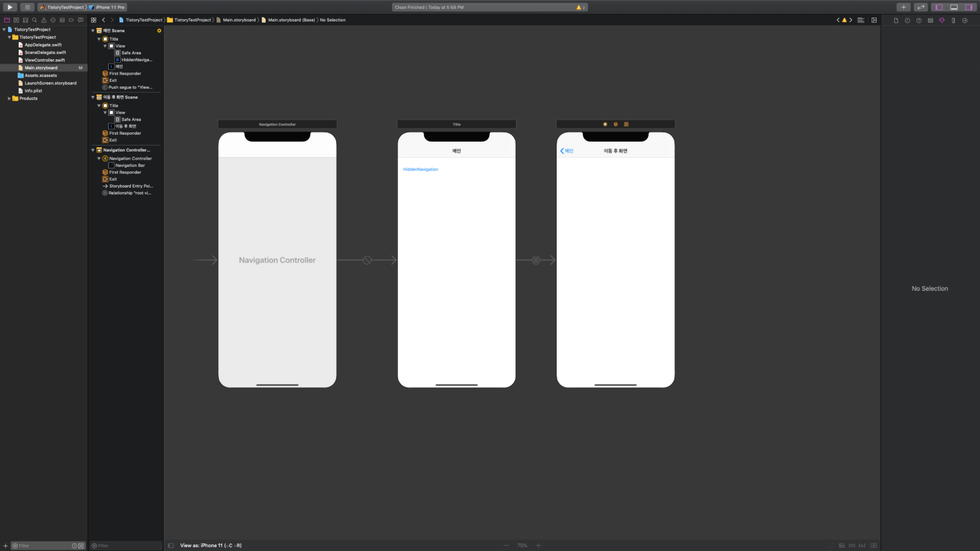Open the Connections inspector arrow icon
The height and width of the screenshot is (551, 980).
[x=965, y=21]
